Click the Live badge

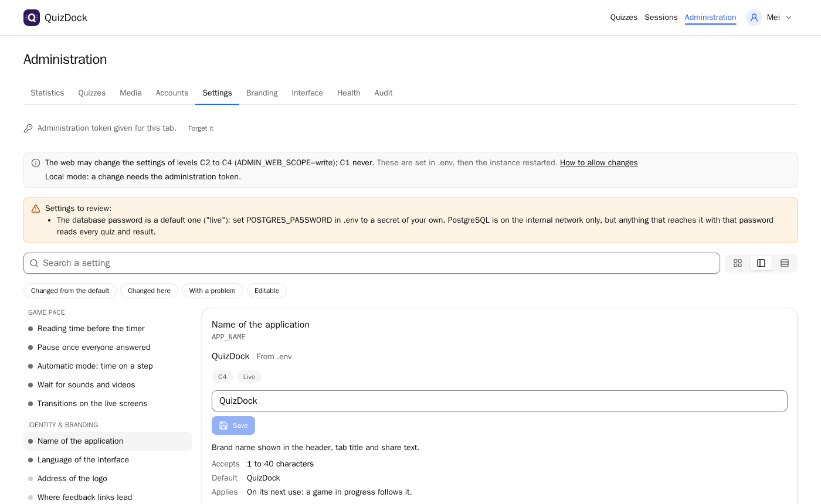pos(249,377)
